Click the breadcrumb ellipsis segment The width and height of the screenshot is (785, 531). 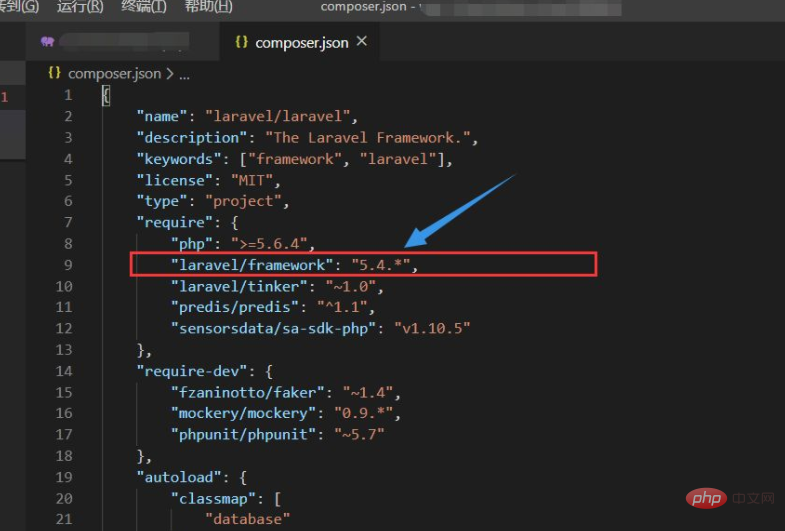pyautogui.click(x=184, y=76)
